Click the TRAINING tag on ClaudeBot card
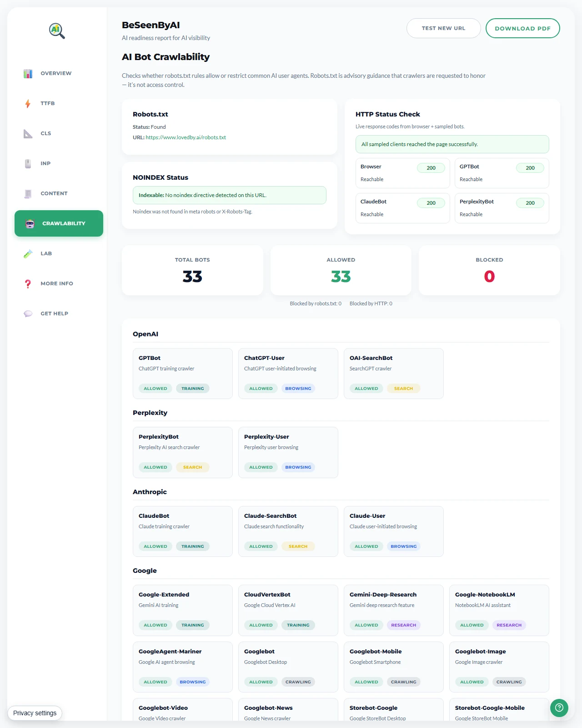 [x=193, y=546]
